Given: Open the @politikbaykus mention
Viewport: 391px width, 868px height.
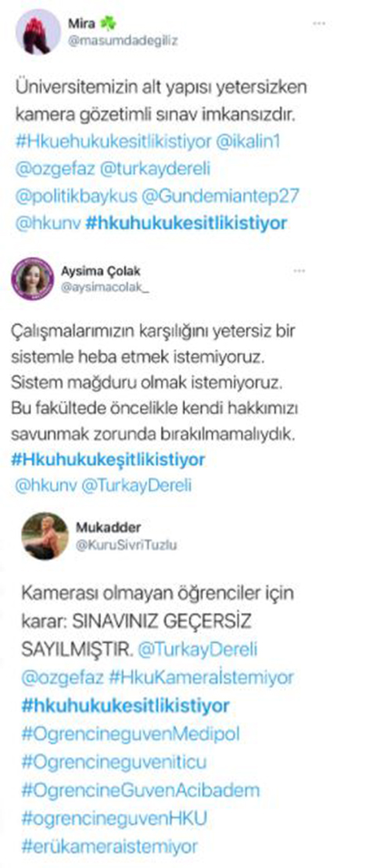Looking at the screenshot, I should [x=66, y=196].
